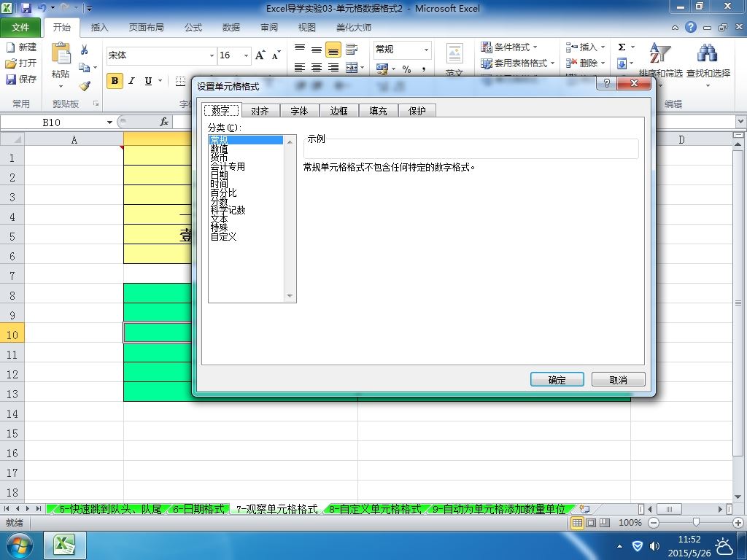Switch to Normal view in status bar

point(578,523)
